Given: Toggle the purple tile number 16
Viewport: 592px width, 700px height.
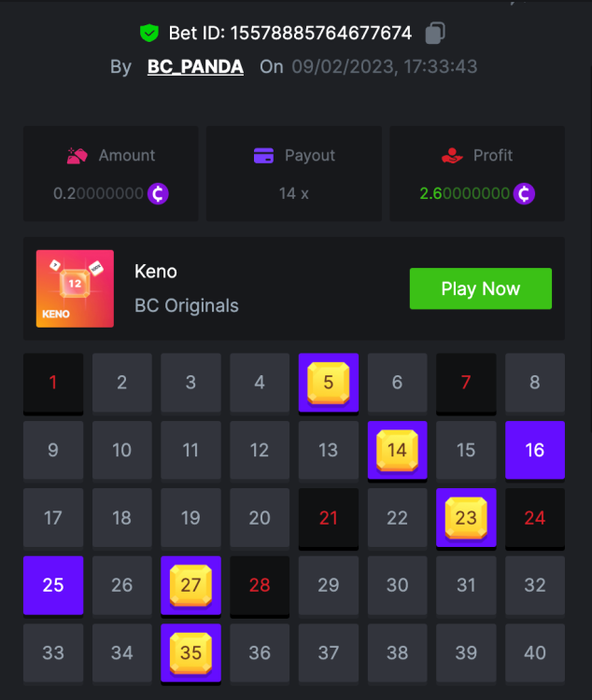Looking at the screenshot, I should pos(535,450).
